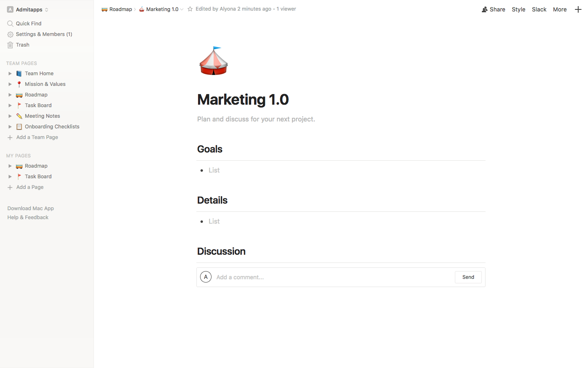Click the user avatar in comment box
The height and width of the screenshot is (368, 588).
[x=206, y=277]
